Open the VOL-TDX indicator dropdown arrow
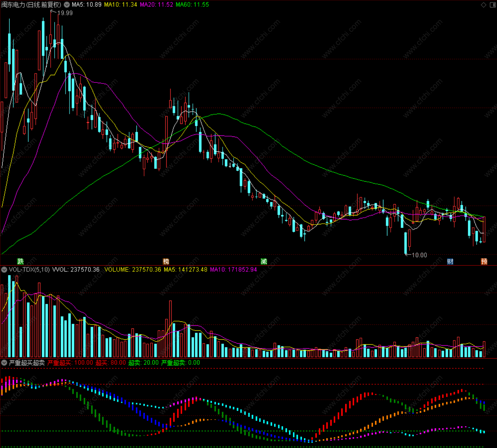Screen dimensions: 497x448 pyautogui.click(x=4, y=270)
